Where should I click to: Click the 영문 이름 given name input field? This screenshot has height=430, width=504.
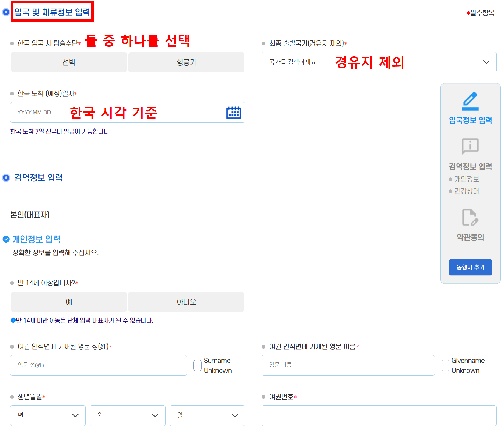[x=348, y=366]
